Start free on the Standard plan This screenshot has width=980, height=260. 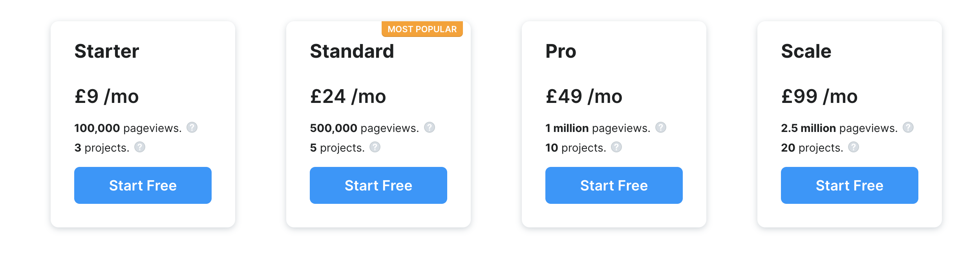click(378, 185)
